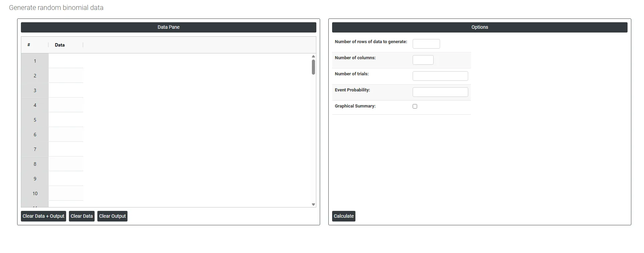Viewport: 644px width, 253px height.
Task: Click the 'Event Probability:' label
Action: coord(352,90)
